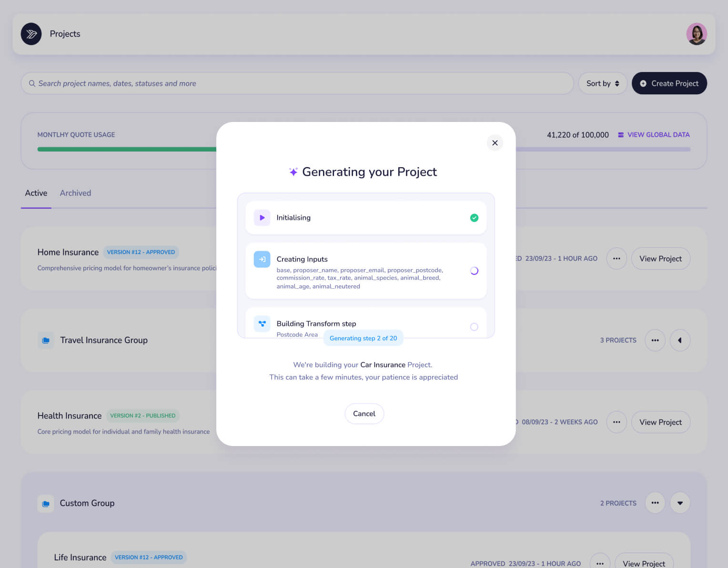Click the Home Insurance Version #12 Approved badge
Viewport: 728px width, 568px height.
141,252
